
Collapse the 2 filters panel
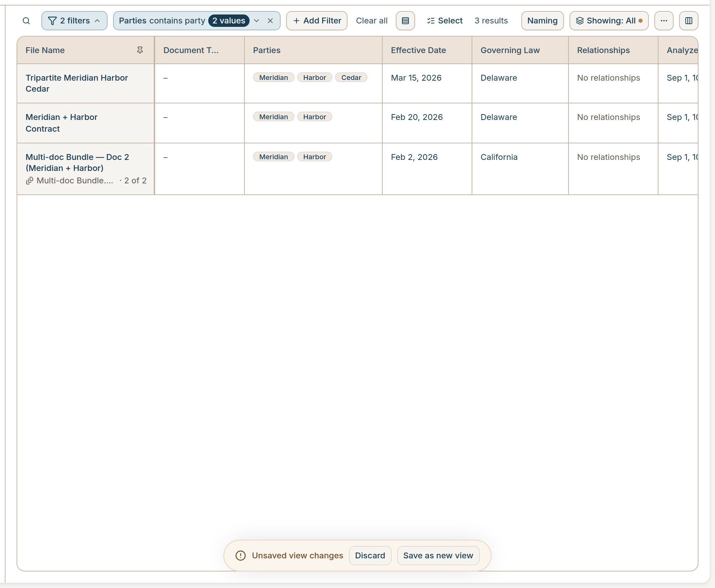[74, 21]
